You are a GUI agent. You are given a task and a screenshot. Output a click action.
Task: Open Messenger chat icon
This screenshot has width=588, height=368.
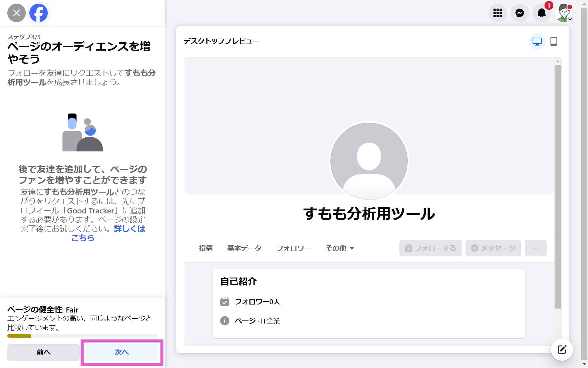(x=520, y=13)
